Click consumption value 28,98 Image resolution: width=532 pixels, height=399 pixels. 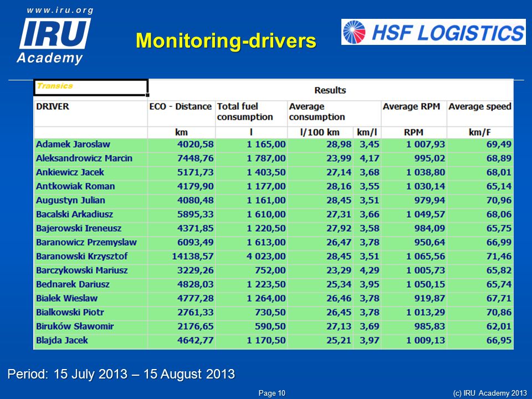[339, 144]
